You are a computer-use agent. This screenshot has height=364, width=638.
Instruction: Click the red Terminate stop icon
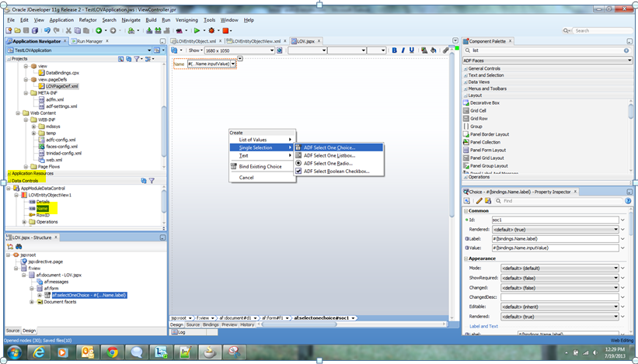[x=225, y=30]
